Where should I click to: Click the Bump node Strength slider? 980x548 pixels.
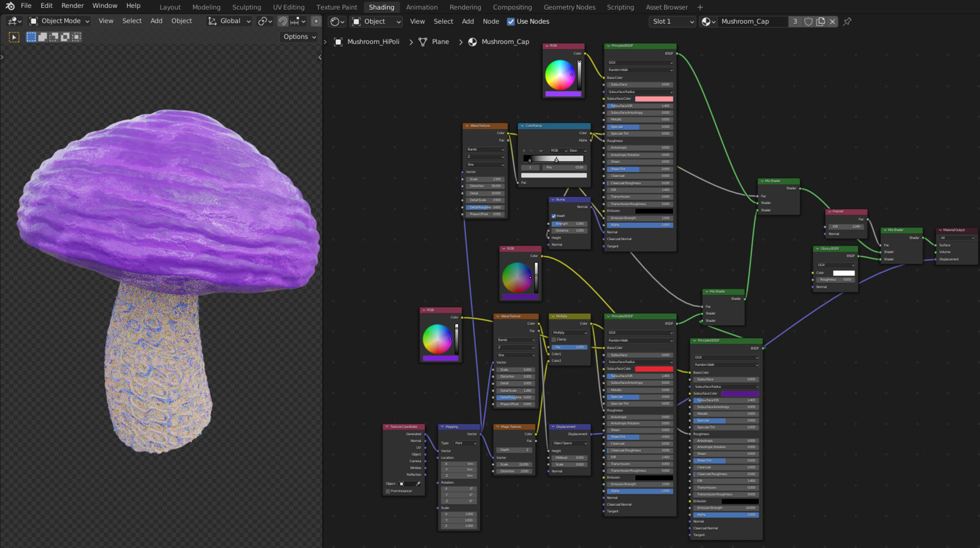[x=570, y=223]
